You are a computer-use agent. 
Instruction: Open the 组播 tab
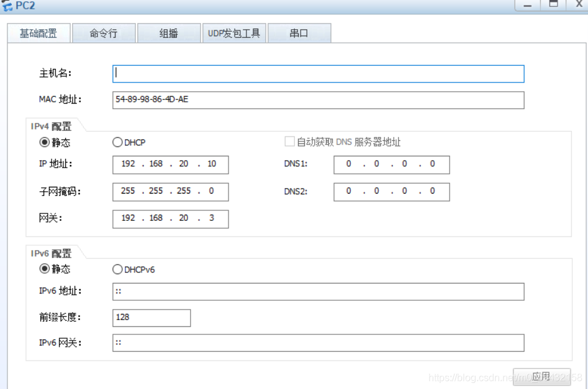coord(169,34)
